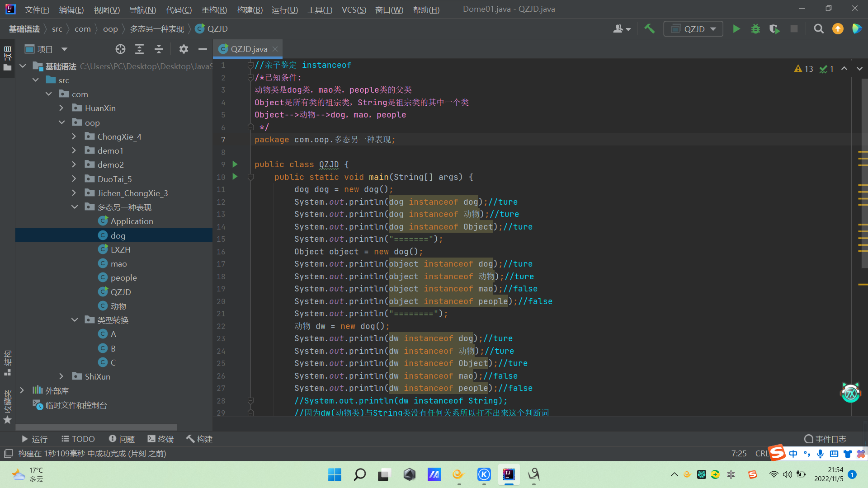Open Search Everywhere magnifier icon
Screen dimensions: 868x488
tap(818, 29)
